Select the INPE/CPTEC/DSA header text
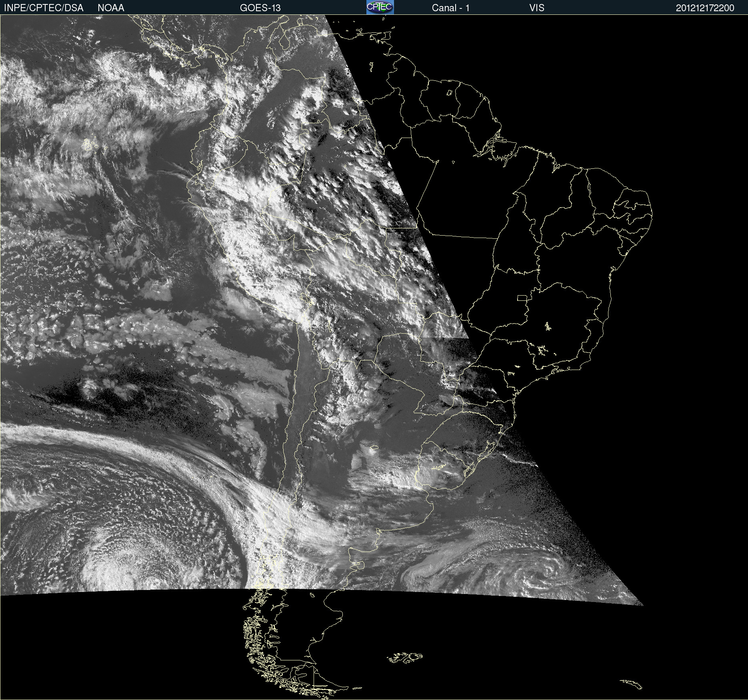This screenshot has width=748, height=700. coord(44,8)
